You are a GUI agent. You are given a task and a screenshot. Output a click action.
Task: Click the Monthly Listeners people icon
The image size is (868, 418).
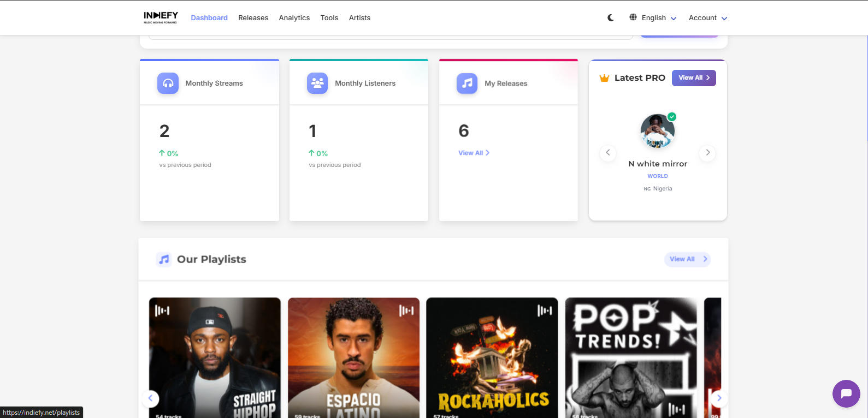[317, 83]
